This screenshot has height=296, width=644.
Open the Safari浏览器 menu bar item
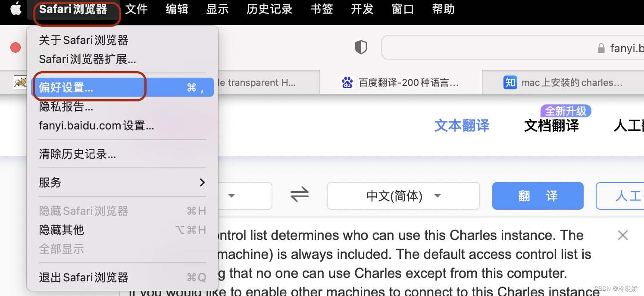click(x=73, y=9)
